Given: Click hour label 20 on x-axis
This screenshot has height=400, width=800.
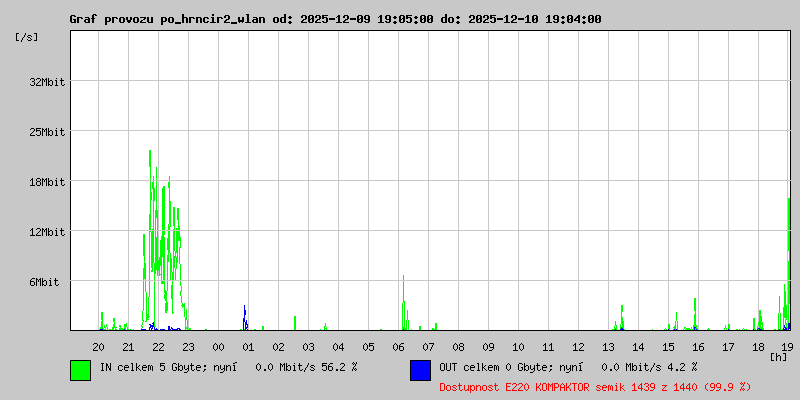Looking at the screenshot, I should (x=98, y=347).
